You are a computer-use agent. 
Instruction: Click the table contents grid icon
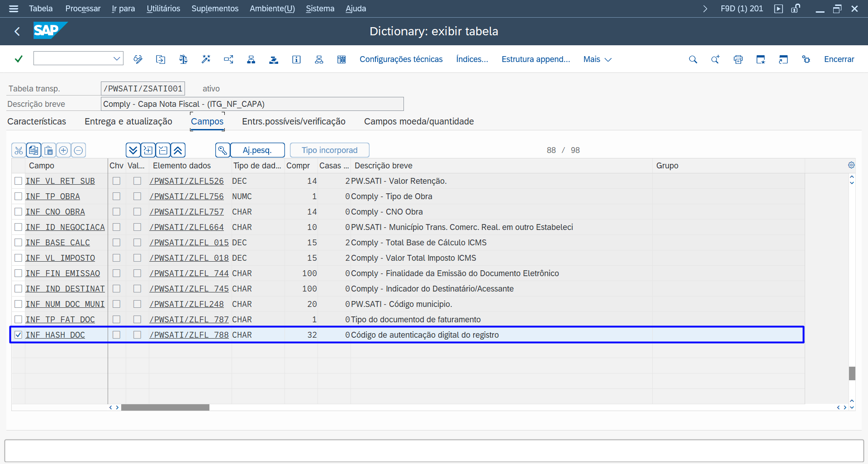coord(342,59)
